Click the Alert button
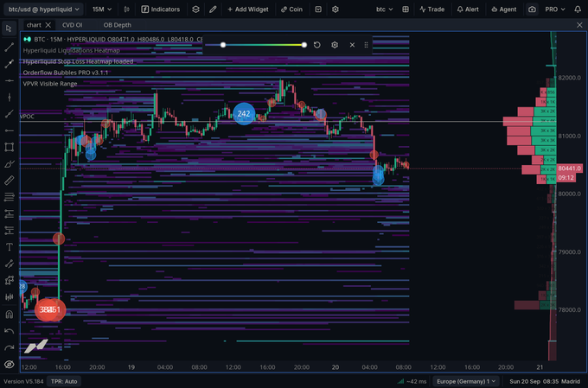The width and height of the screenshot is (588, 388). coord(468,10)
